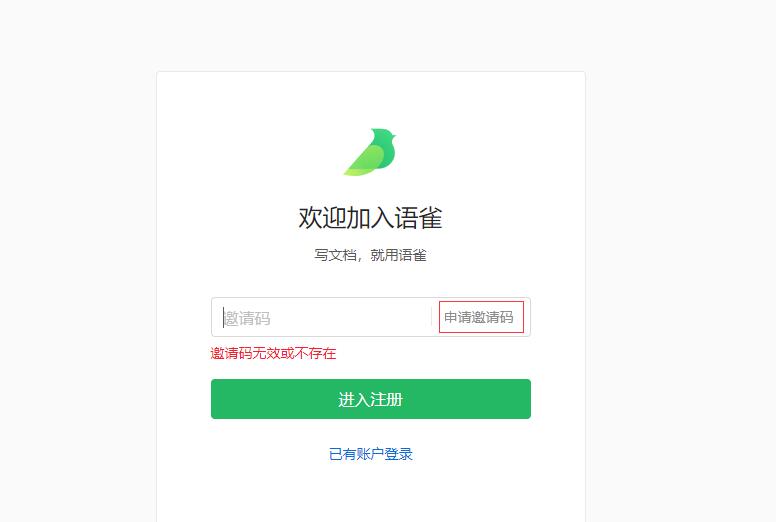
Task: Click the invalid invitation code warning text
Action: [x=273, y=353]
